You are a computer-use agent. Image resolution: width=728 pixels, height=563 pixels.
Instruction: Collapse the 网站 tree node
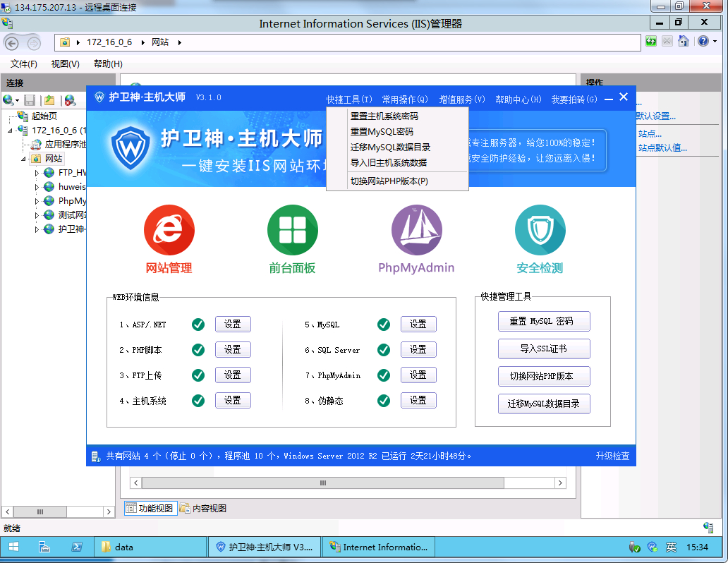click(x=24, y=159)
